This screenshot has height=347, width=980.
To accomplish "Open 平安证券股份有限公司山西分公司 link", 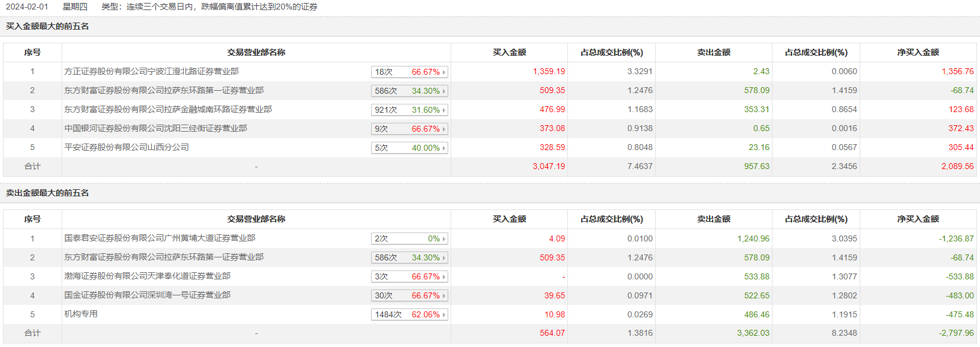I will click(127, 148).
